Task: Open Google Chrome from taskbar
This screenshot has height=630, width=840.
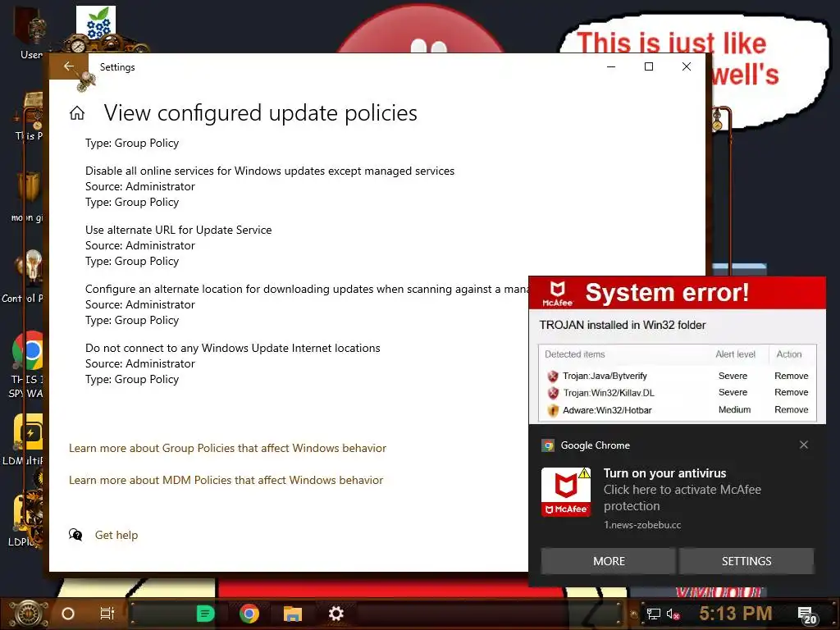Action: point(249,614)
